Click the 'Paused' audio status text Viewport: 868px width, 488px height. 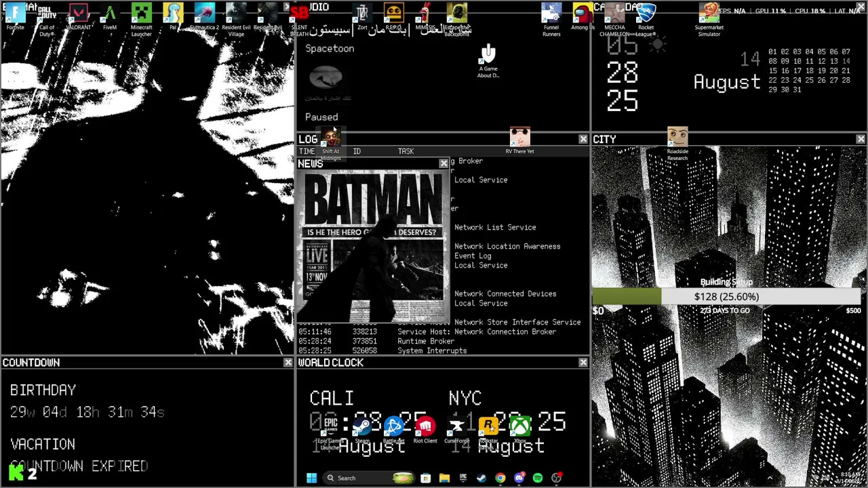click(x=321, y=117)
